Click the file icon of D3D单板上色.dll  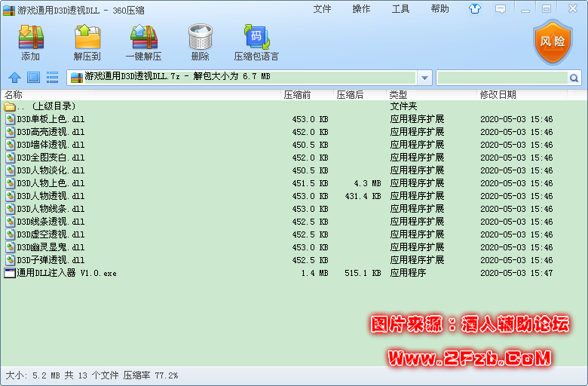pos(10,119)
